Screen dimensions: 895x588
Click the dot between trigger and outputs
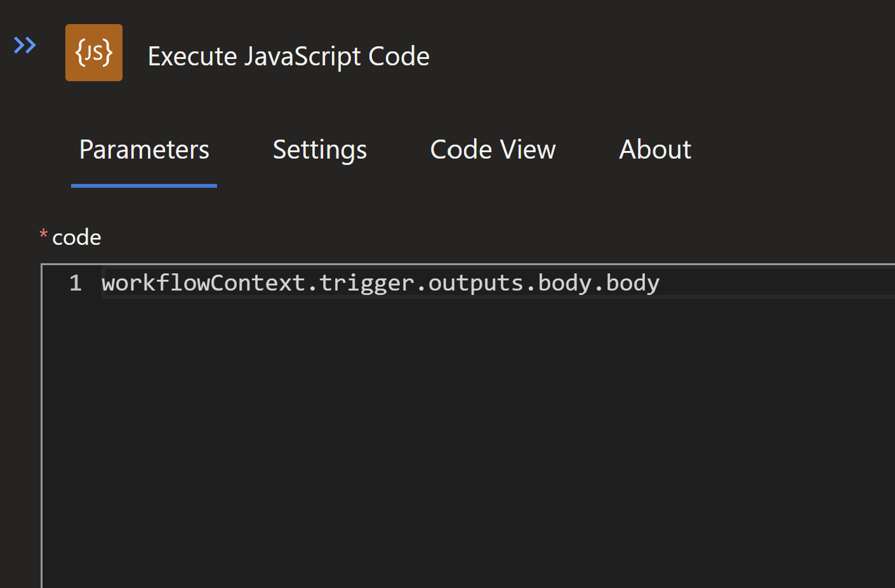[421, 284]
